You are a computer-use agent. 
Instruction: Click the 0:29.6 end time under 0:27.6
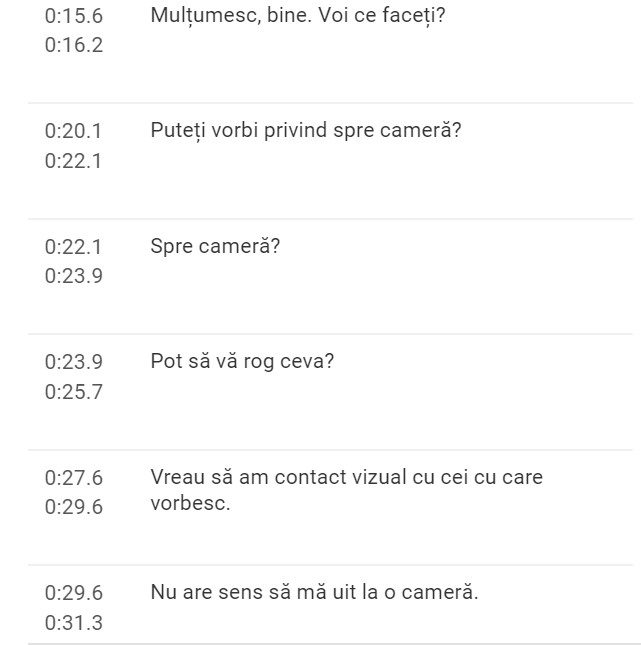point(74,507)
